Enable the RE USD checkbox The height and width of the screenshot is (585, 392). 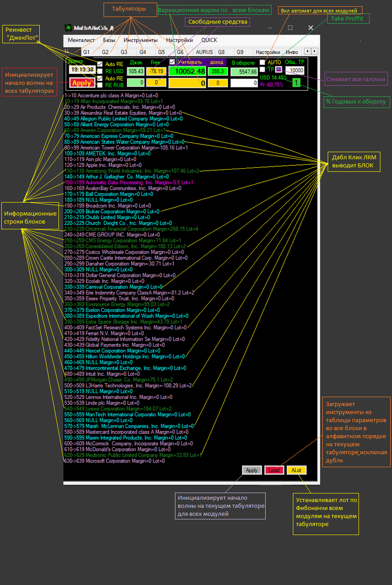(100, 71)
